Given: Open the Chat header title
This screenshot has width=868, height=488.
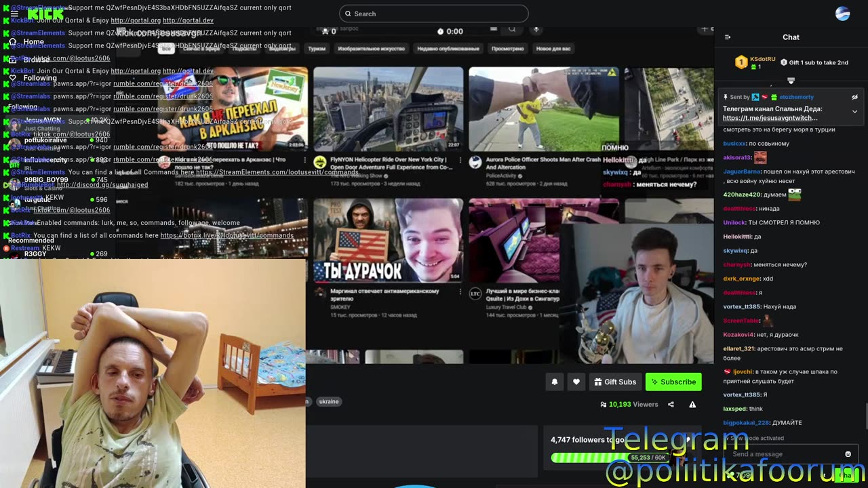Looking at the screenshot, I should coord(791,37).
